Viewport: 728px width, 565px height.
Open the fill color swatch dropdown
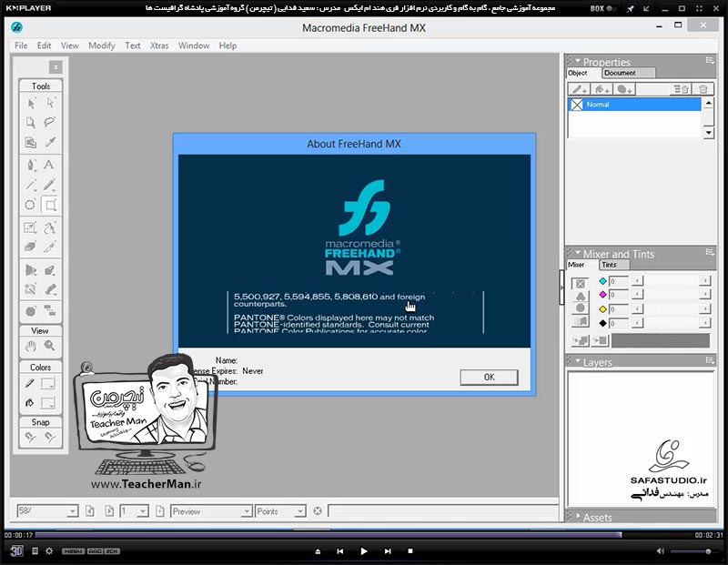pyautogui.click(x=48, y=402)
